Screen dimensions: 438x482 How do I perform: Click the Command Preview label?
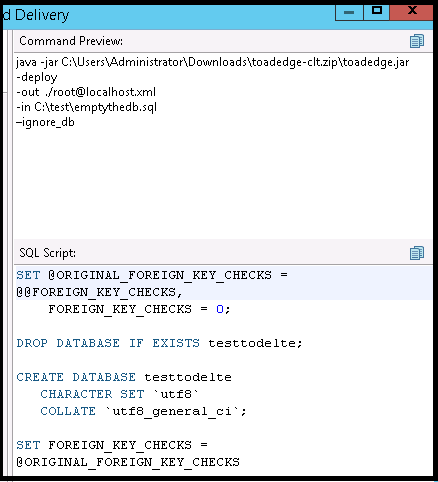(x=71, y=41)
